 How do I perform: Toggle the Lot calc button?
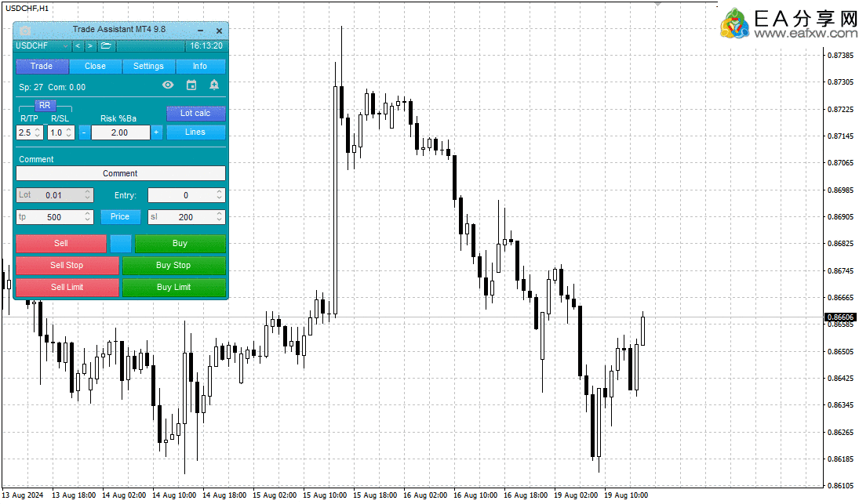[x=195, y=114]
